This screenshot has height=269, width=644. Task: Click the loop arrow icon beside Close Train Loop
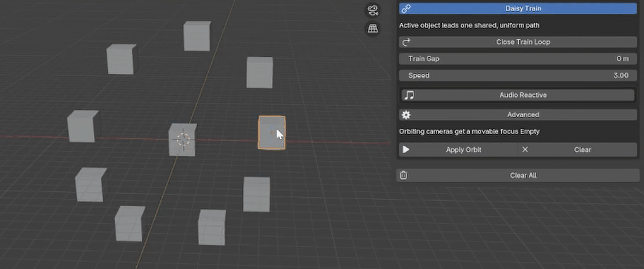(x=406, y=42)
